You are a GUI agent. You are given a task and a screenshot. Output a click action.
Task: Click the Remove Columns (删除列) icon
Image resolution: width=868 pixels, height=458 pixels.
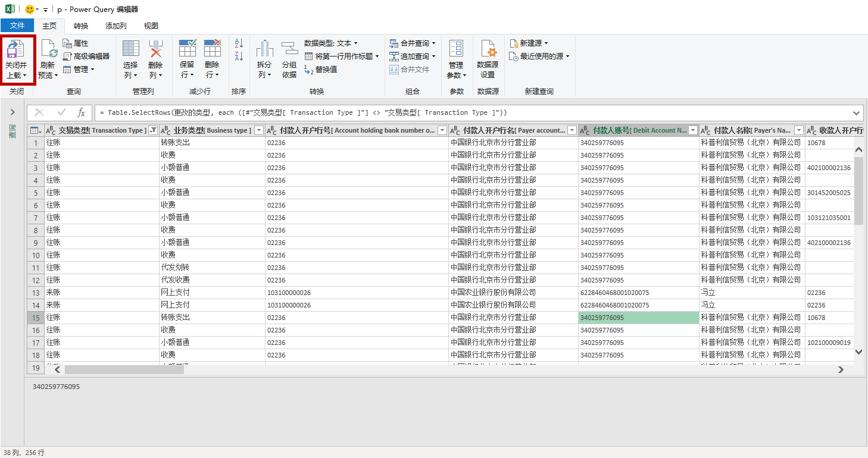point(155,50)
